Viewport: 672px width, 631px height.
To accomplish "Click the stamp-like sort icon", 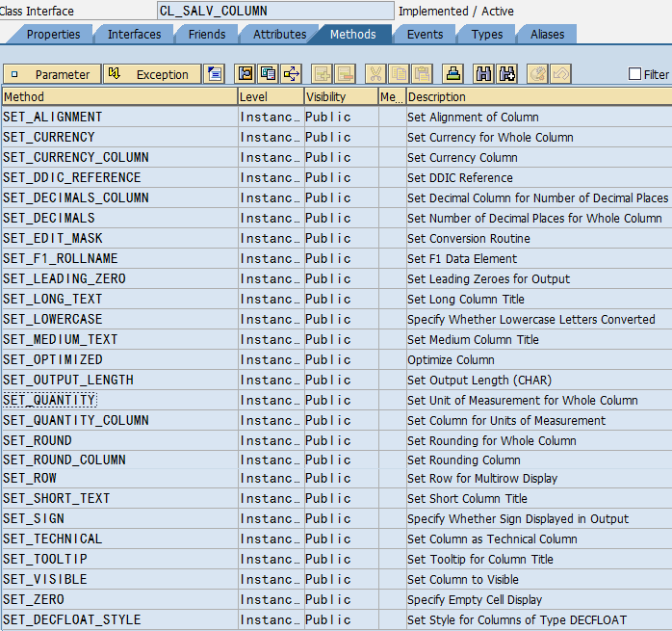I will (453, 74).
